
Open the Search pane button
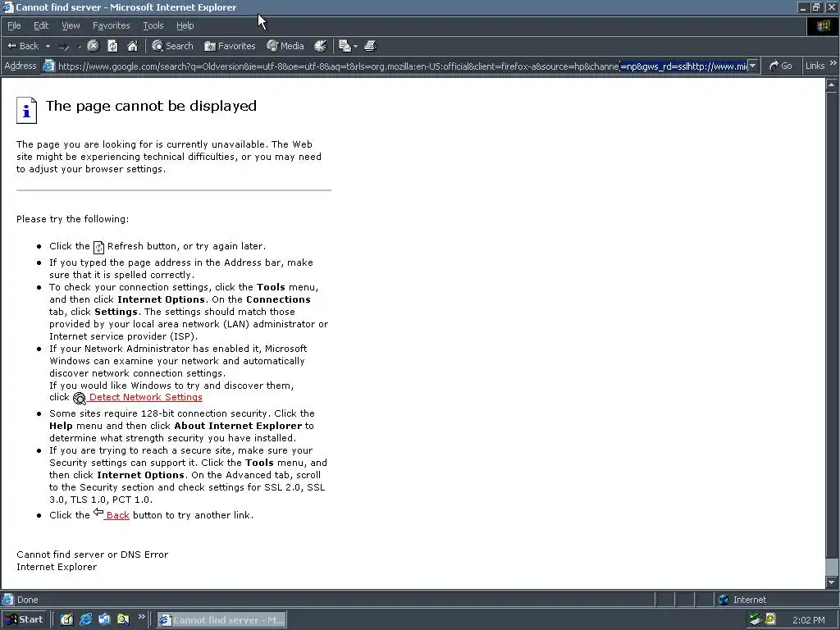172,46
